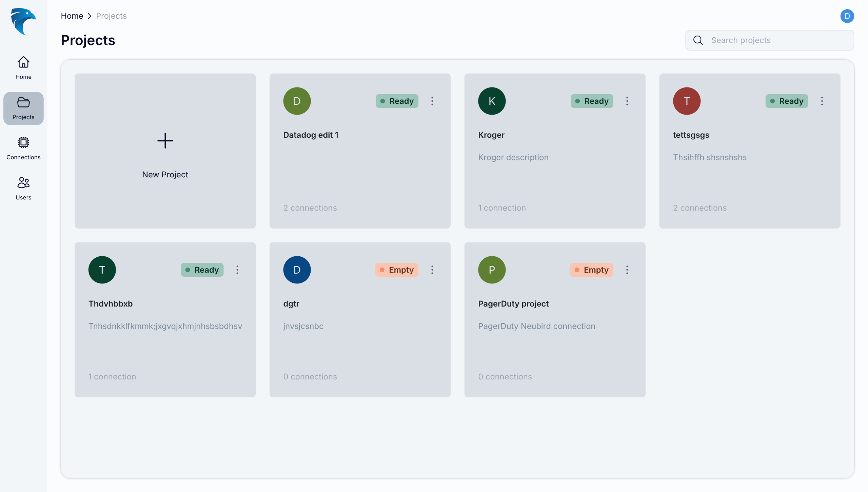
Task: Click the plus icon for New Project
Action: tap(165, 141)
